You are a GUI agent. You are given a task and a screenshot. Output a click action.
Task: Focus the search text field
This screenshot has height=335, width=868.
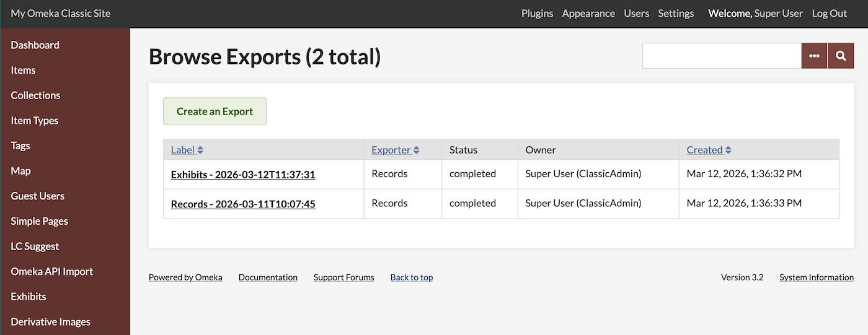(x=722, y=56)
